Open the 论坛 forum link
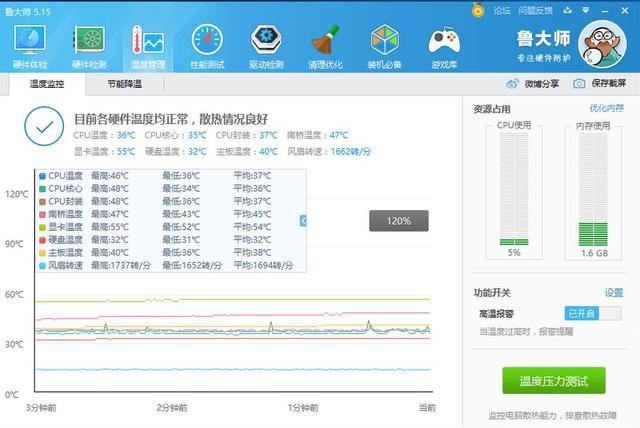 point(502,11)
